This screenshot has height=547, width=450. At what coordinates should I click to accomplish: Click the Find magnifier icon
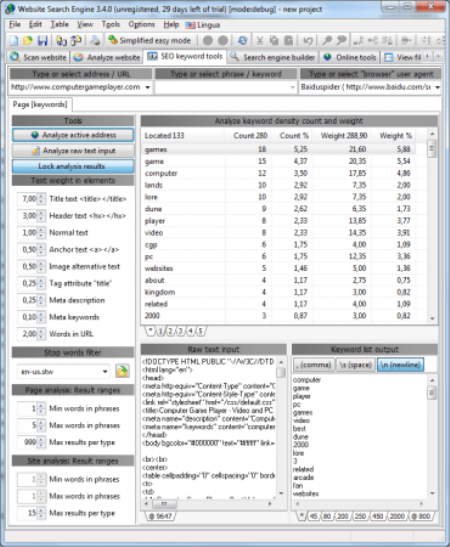[x=327, y=41]
